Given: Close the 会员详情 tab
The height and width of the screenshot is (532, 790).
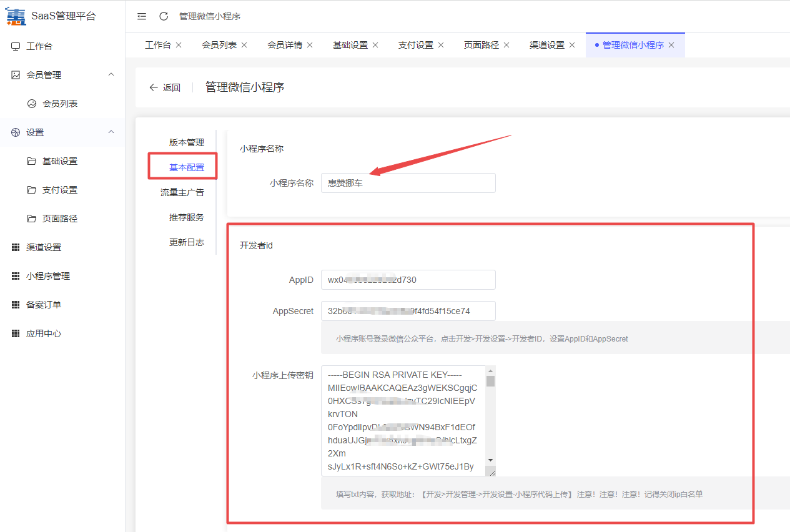Looking at the screenshot, I should coord(310,45).
